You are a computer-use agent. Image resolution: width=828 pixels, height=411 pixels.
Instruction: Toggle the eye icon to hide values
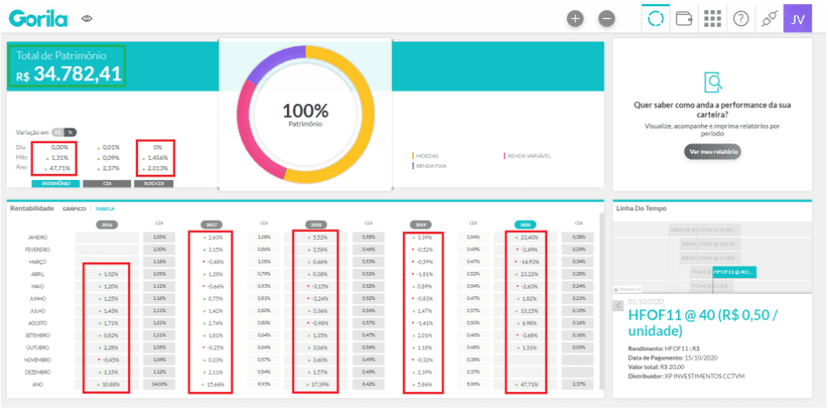pos(87,19)
